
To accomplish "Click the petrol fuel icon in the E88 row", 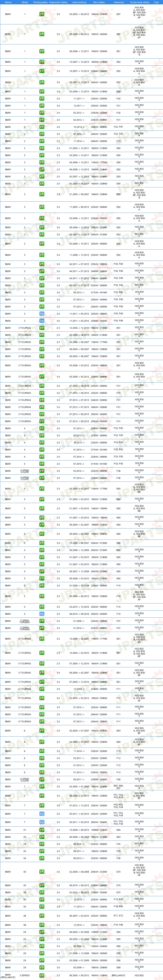I will pos(42,91).
